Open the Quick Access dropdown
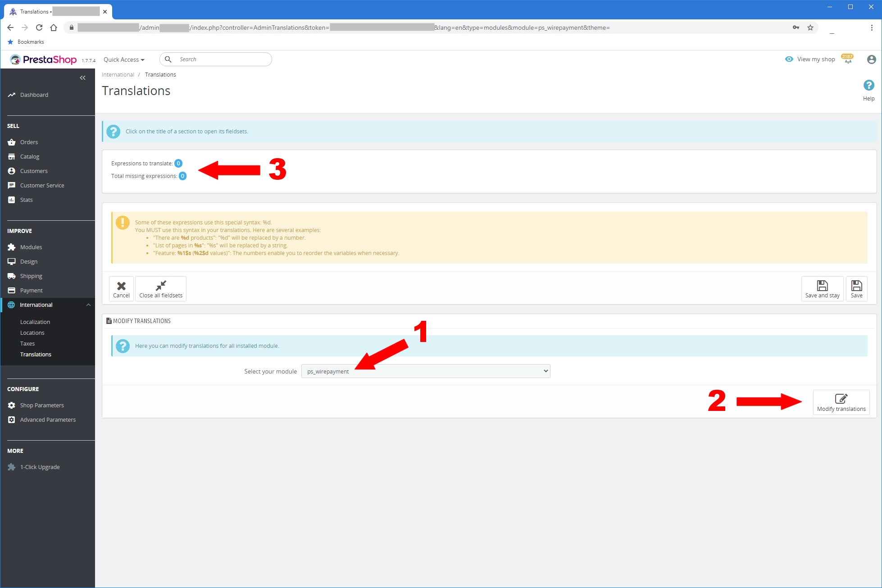The width and height of the screenshot is (882, 588). click(123, 59)
